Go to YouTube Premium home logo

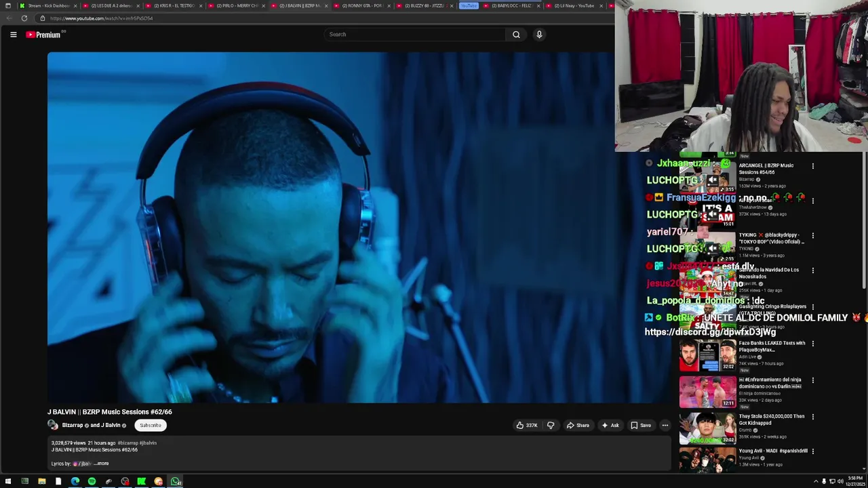point(43,35)
